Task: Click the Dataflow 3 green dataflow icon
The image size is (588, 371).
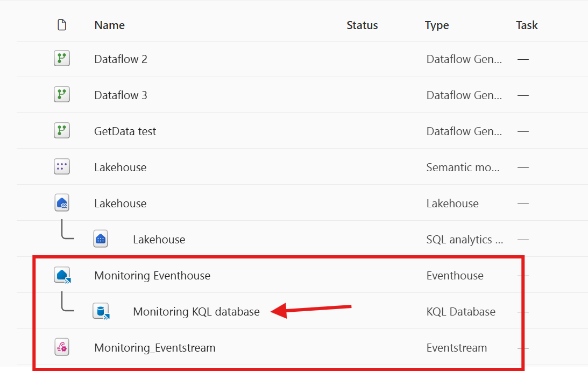Action: [x=61, y=94]
